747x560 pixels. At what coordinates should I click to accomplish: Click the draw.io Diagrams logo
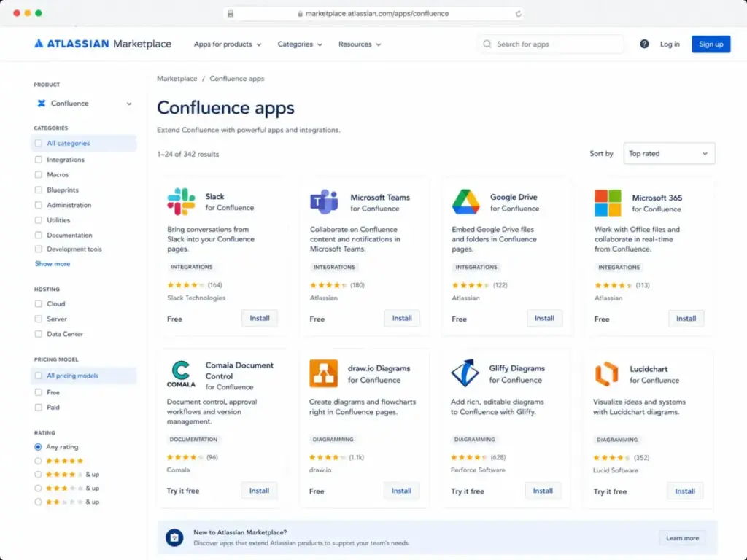(x=323, y=373)
